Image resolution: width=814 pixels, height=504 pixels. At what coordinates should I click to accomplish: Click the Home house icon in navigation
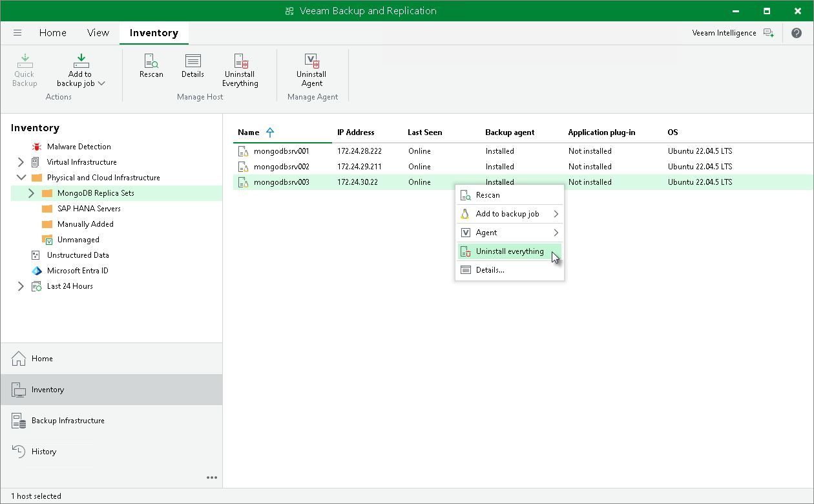coord(19,359)
